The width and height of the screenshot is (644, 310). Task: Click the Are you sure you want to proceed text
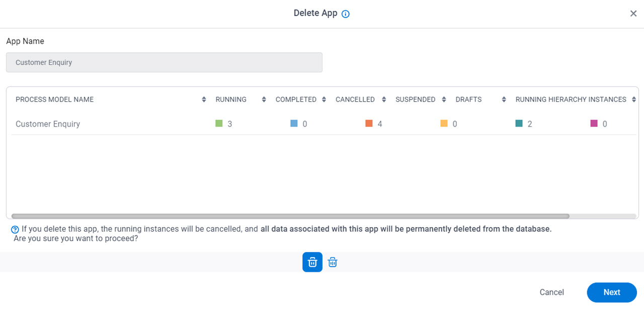pos(76,239)
